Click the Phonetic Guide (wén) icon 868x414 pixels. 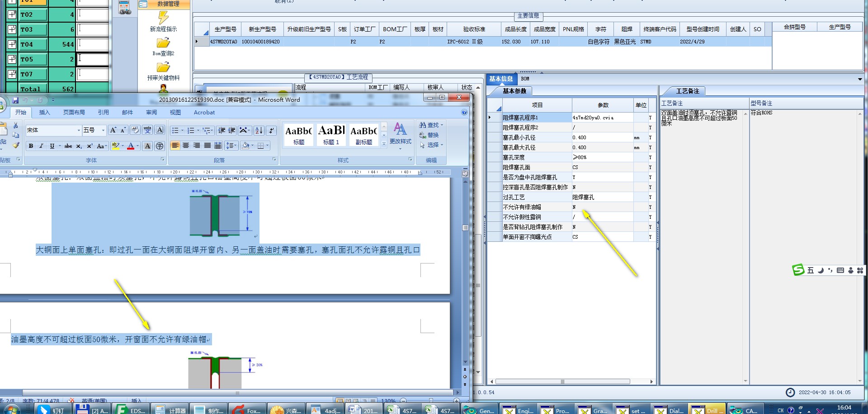point(147,130)
